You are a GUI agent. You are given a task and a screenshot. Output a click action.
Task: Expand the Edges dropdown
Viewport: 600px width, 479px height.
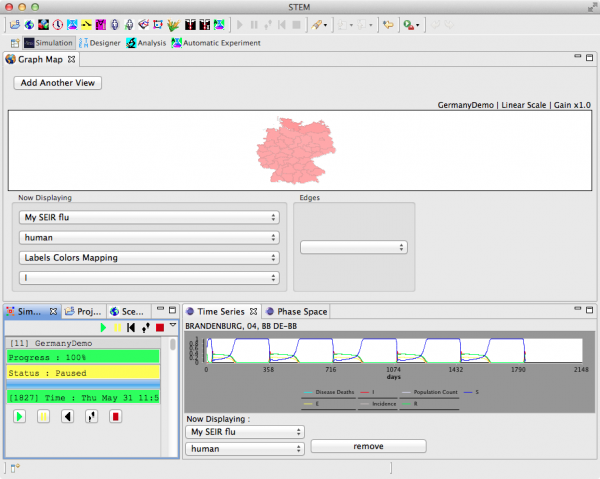[x=352, y=247]
